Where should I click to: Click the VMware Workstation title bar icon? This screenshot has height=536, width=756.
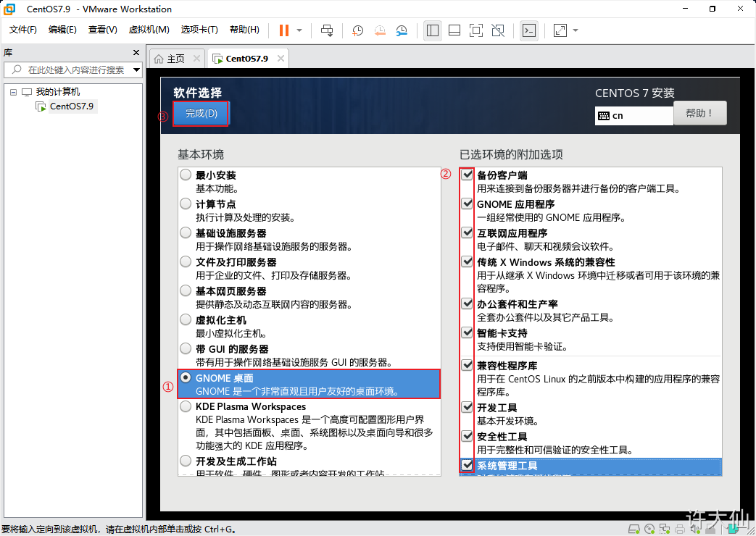[9, 9]
